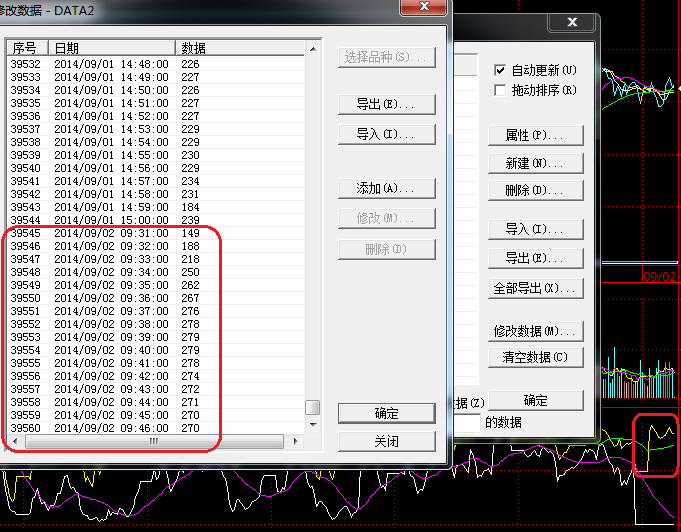This screenshot has width=681, height=532.
Task: Select row 39542 with data 231
Action: pos(155,194)
